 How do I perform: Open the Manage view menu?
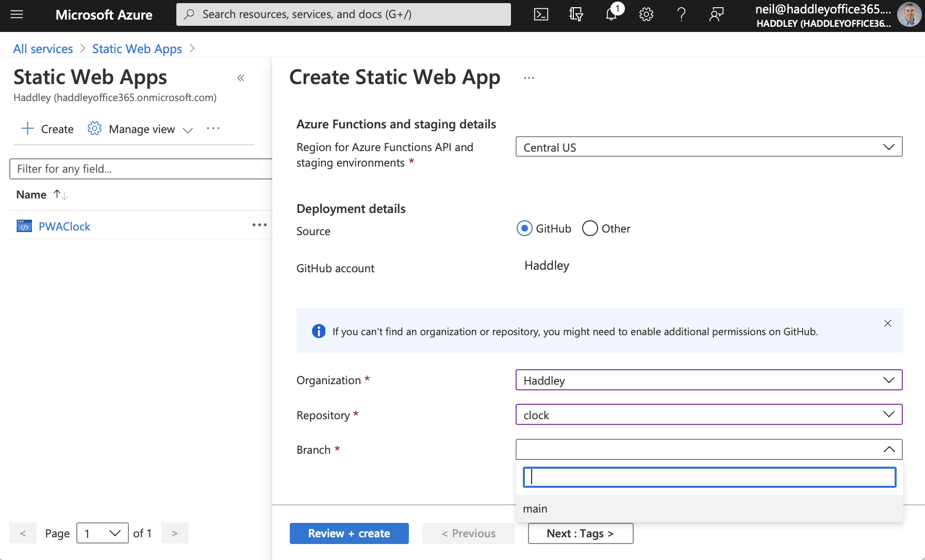point(141,129)
